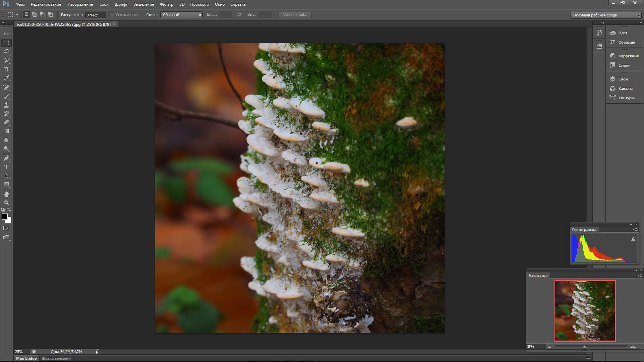Viewport: 644px width, 362px height.
Task: Choose the Eyedropper tool
Action: point(6,78)
